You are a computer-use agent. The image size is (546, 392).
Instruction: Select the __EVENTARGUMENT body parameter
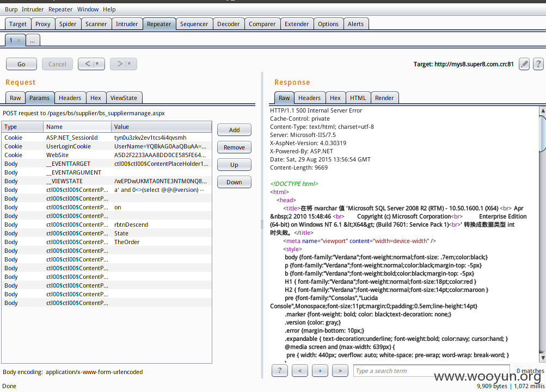coord(107,172)
